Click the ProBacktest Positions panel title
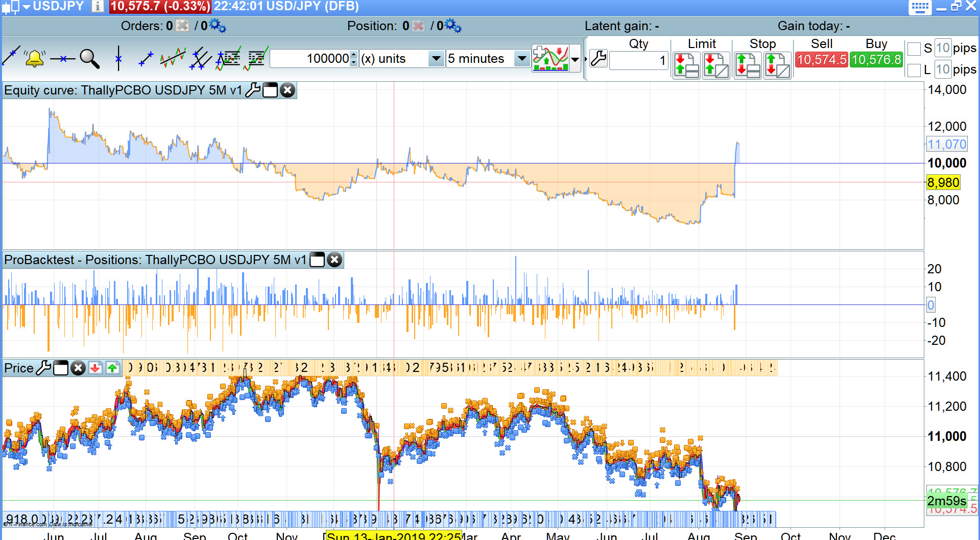The width and height of the screenshot is (980, 540). (155, 260)
